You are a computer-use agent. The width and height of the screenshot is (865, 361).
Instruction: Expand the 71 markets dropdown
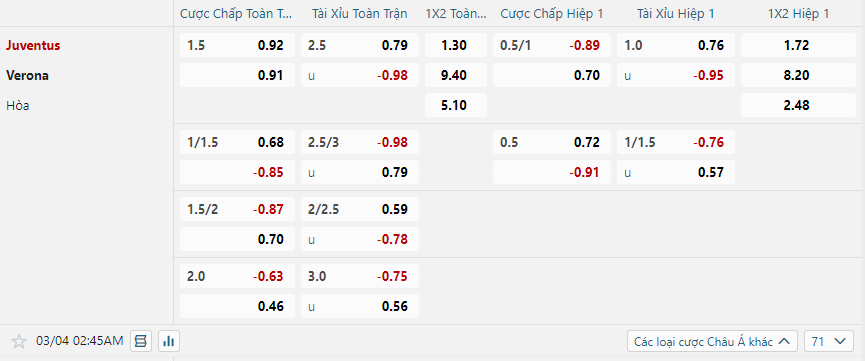tap(829, 342)
